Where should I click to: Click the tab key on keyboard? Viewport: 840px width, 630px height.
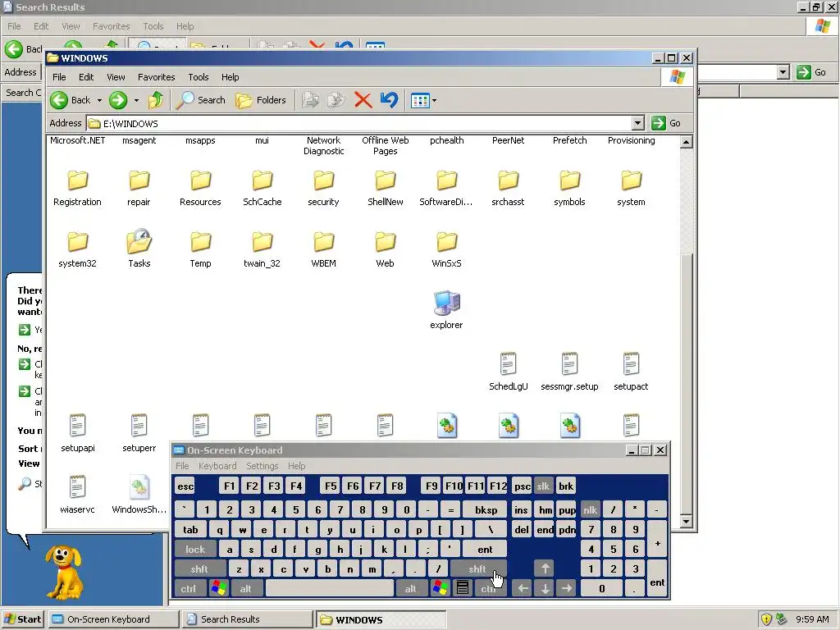[x=190, y=529]
